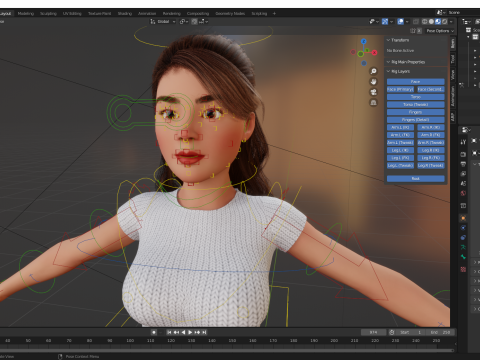This screenshot has width=480, height=360.
Task: Click the transform orientation icon beside Global
Action: click(153, 22)
